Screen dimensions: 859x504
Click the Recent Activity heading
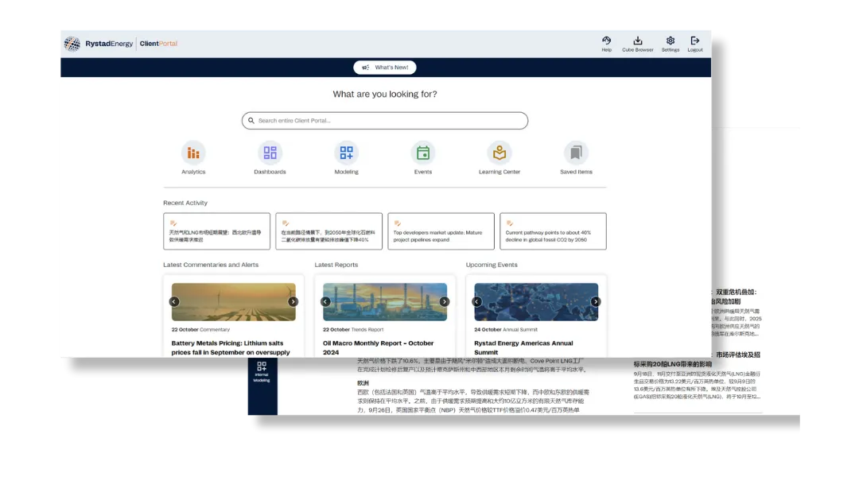click(x=185, y=203)
